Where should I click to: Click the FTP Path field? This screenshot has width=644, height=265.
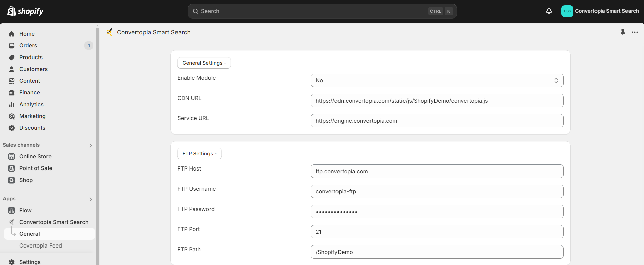[437, 252]
